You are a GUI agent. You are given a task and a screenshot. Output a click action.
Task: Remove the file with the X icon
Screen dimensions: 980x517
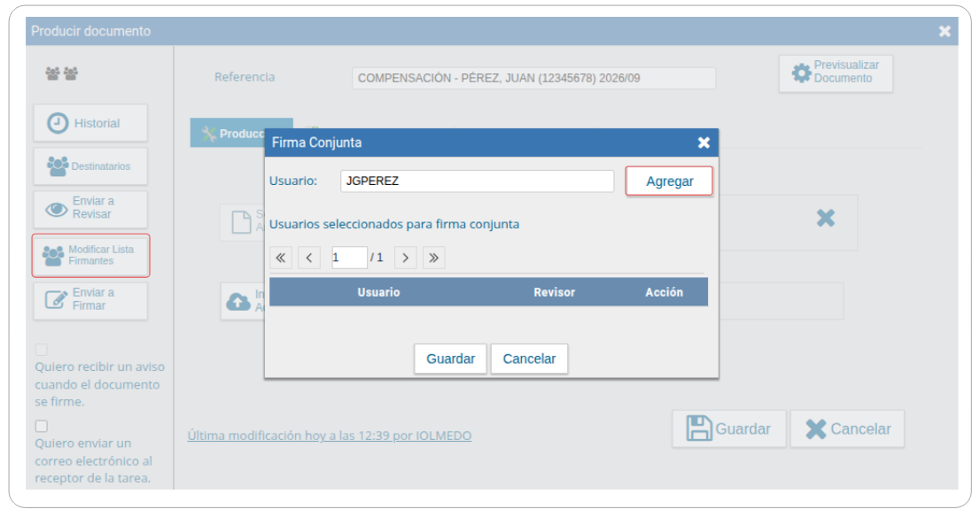pos(826,218)
